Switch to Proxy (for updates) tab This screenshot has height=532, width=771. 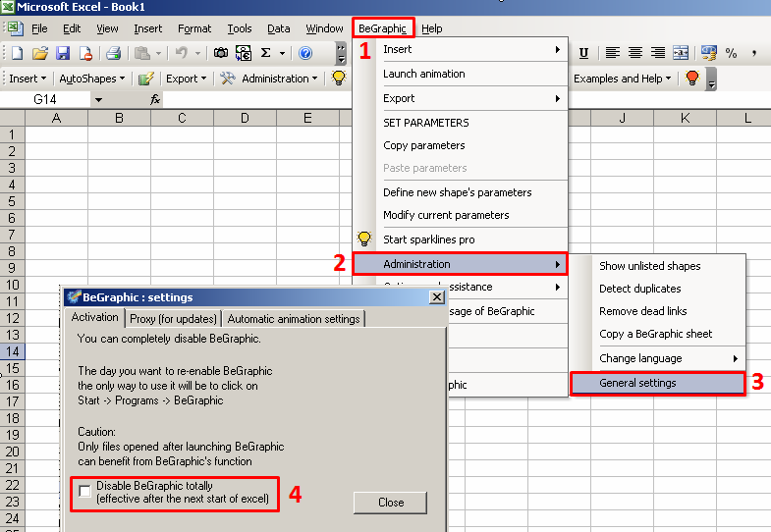[173, 318]
